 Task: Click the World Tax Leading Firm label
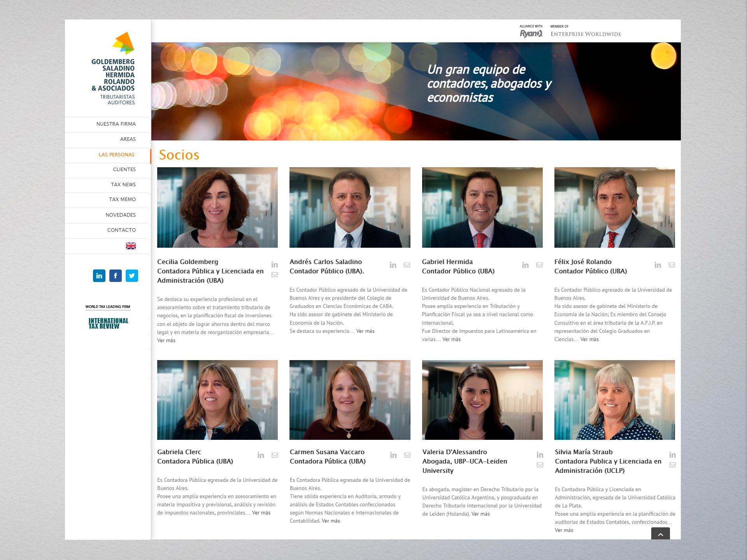point(108,307)
